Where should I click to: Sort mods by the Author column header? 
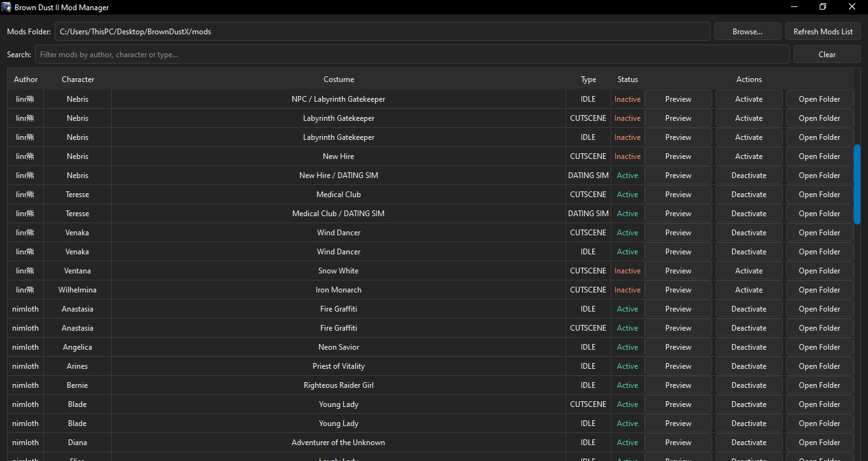click(25, 79)
